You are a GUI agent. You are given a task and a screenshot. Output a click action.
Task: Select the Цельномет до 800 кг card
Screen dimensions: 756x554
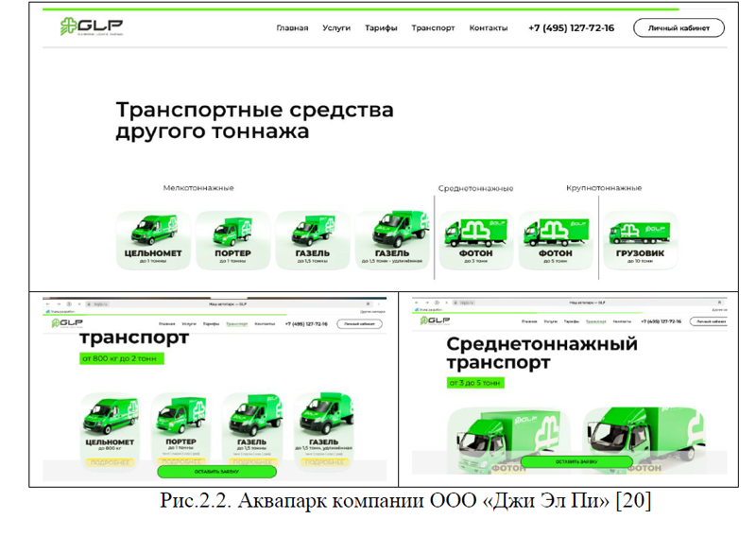coord(110,430)
